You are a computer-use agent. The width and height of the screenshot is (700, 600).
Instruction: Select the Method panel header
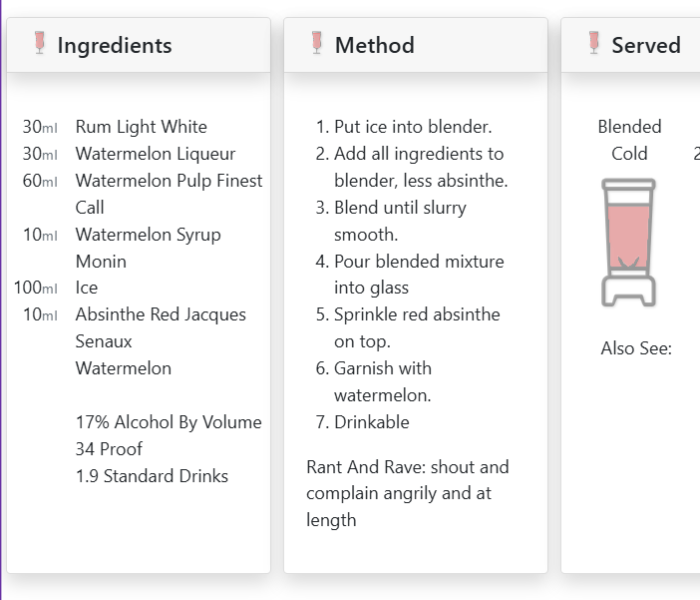(374, 45)
